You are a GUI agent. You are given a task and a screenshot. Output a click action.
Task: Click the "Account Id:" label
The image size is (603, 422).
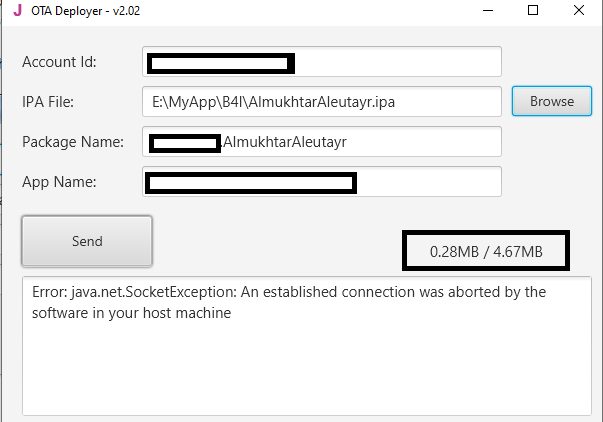[x=59, y=62]
